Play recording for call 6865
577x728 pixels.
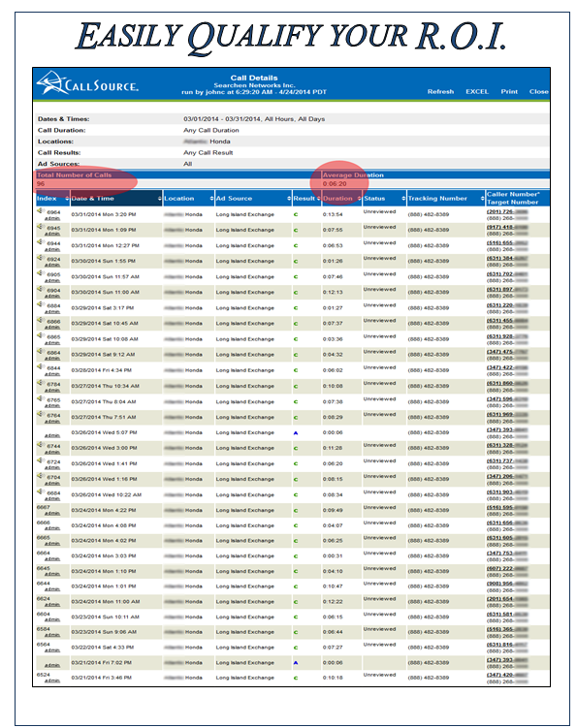click(x=41, y=336)
